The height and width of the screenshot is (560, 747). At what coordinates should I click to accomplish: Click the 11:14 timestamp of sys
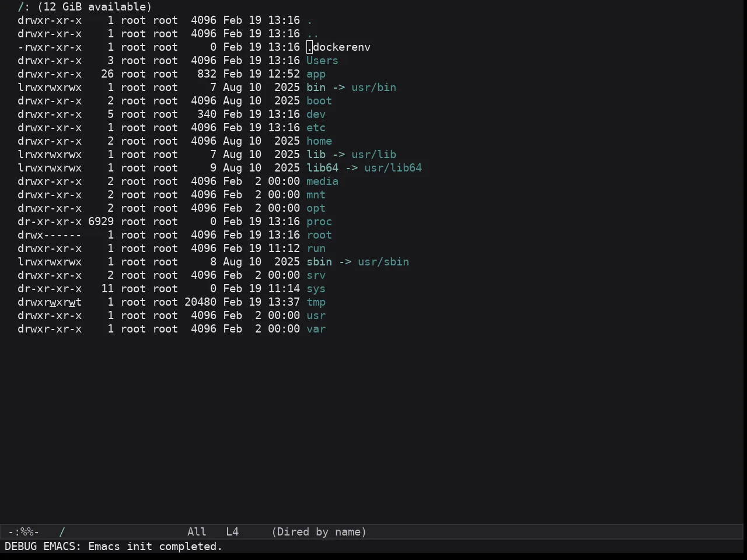(284, 289)
